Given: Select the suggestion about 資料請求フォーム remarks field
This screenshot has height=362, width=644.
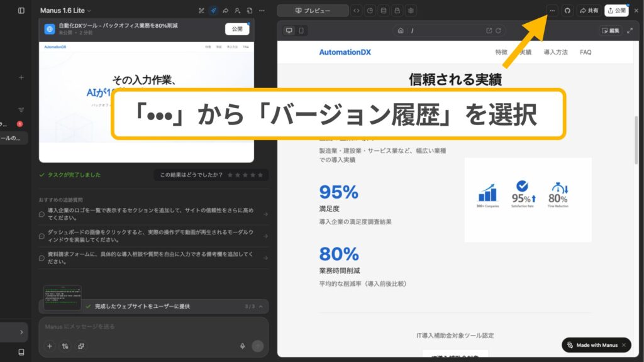Looking at the screenshot, I should pos(153,258).
